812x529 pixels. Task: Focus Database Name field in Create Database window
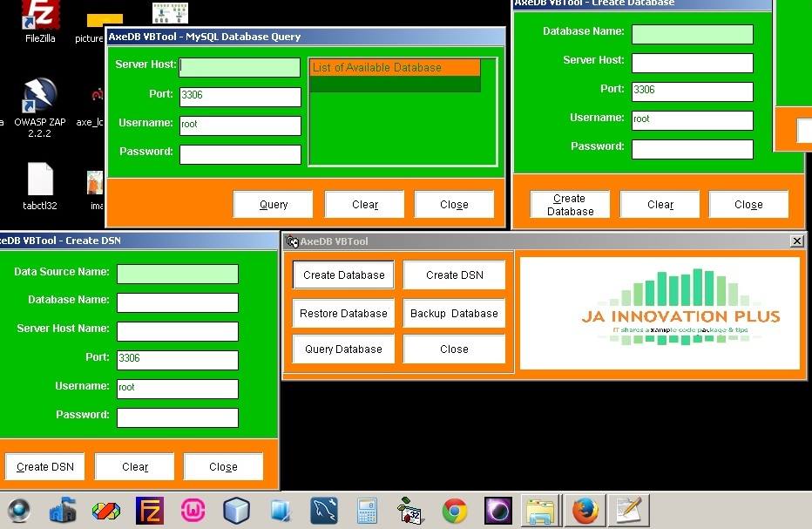(x=693, y=34)
